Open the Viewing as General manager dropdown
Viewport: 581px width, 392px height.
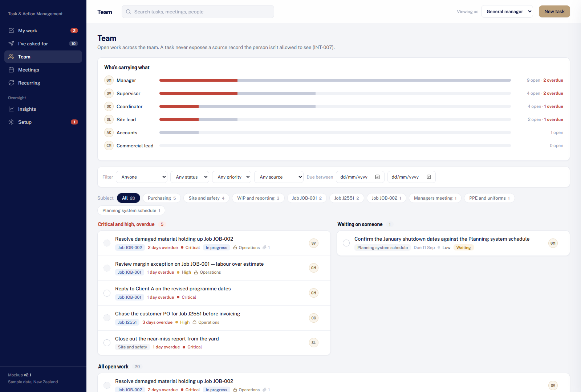point(507,12)
